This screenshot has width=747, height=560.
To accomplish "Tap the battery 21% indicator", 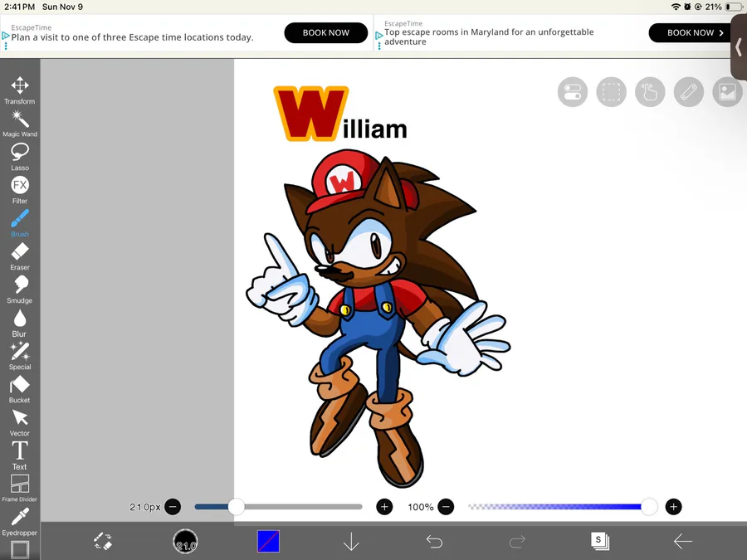I will click(x=723, y=7).
